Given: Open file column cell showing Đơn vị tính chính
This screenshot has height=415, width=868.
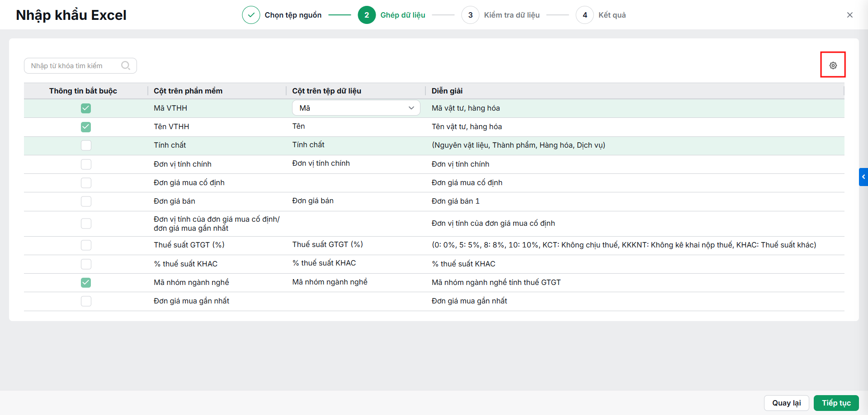Looking at the screenshot, I should tap(356, 163).
